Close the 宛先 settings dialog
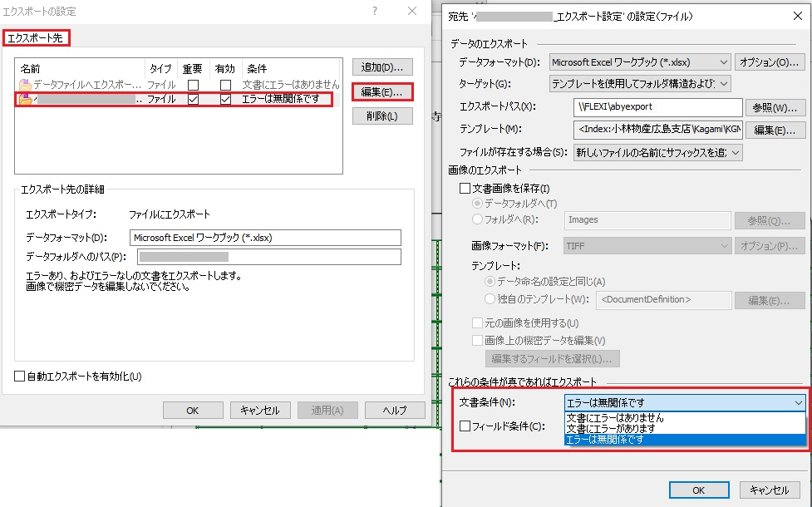Viewport: 812px width, 507px height. coord(798,16)
